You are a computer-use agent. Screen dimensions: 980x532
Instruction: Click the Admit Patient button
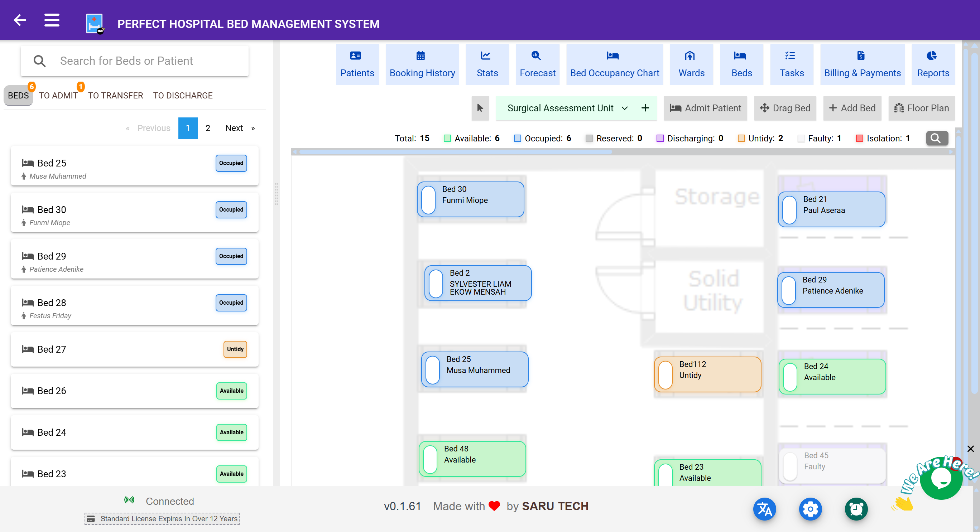pyautogui.click(x=705, y=108)
